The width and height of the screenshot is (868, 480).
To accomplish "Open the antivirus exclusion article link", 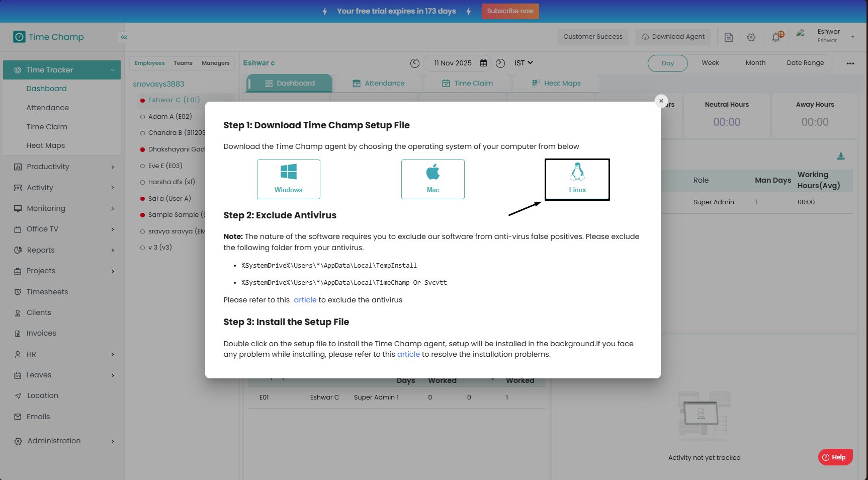I will pos(305,300).
